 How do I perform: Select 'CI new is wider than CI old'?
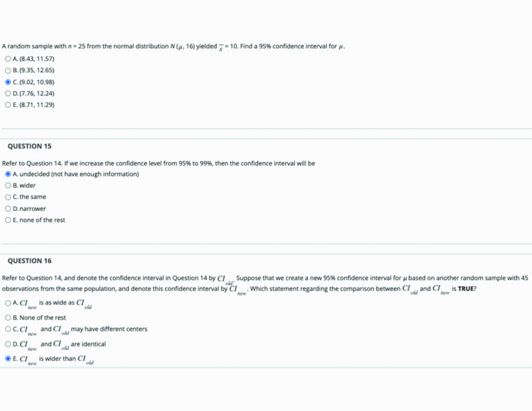coord(8,358)
